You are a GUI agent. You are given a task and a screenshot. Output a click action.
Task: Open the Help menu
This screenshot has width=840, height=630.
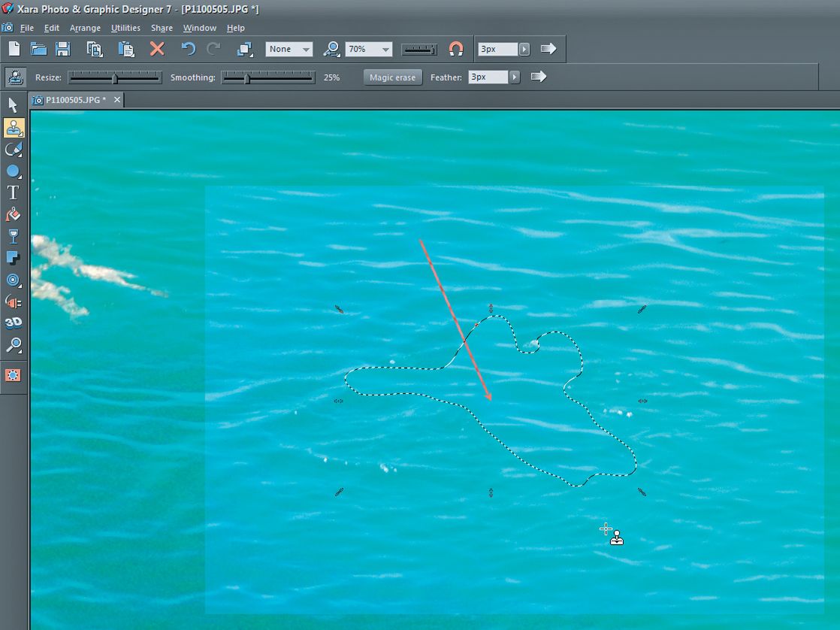click(x=236, y=28)
